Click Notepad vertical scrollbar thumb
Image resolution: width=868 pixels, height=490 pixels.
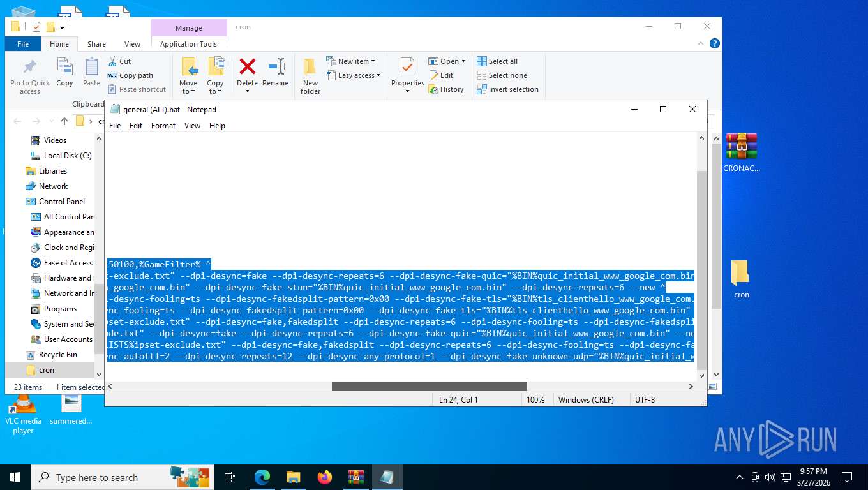pyautogui.click(x=701, y=271)
